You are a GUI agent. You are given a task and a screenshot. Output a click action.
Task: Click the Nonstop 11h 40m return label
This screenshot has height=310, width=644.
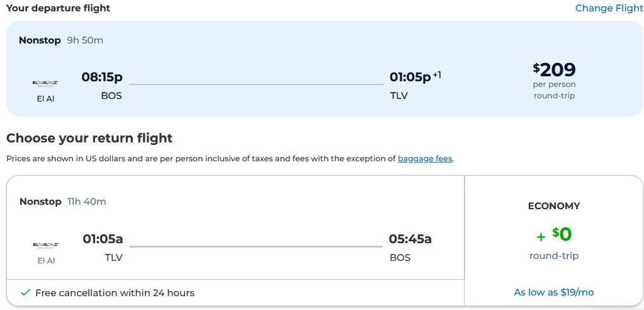(62, 202)
